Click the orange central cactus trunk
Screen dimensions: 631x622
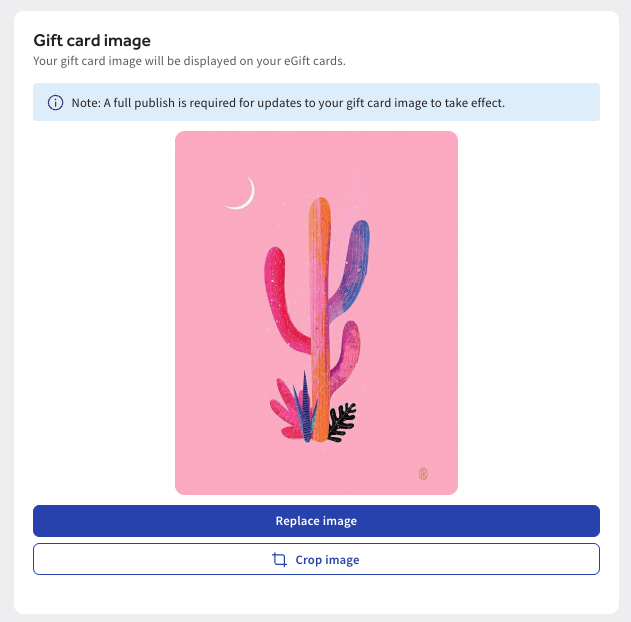pyautogui.click(x=319, y=300)
